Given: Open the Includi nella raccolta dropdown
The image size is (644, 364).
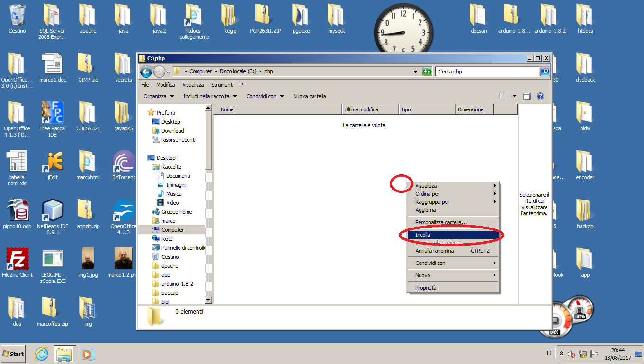Looking at the screenshot, I should [209, 96].
